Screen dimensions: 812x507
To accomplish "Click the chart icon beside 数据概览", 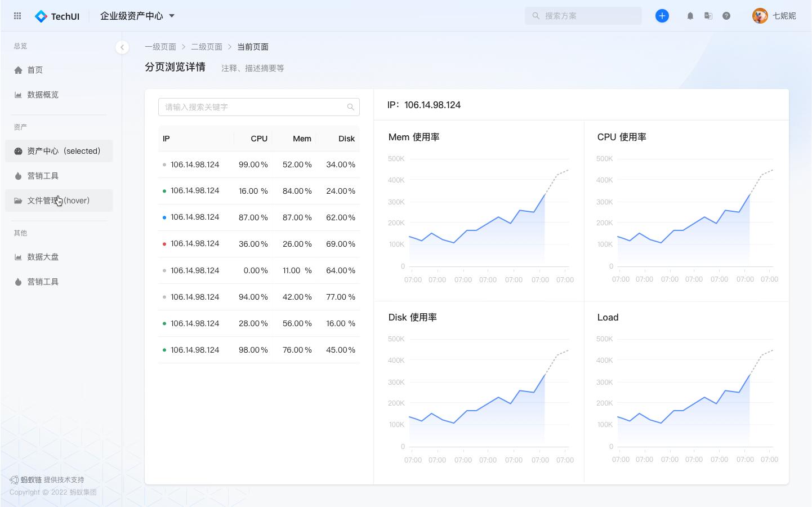I will [18, 95].
